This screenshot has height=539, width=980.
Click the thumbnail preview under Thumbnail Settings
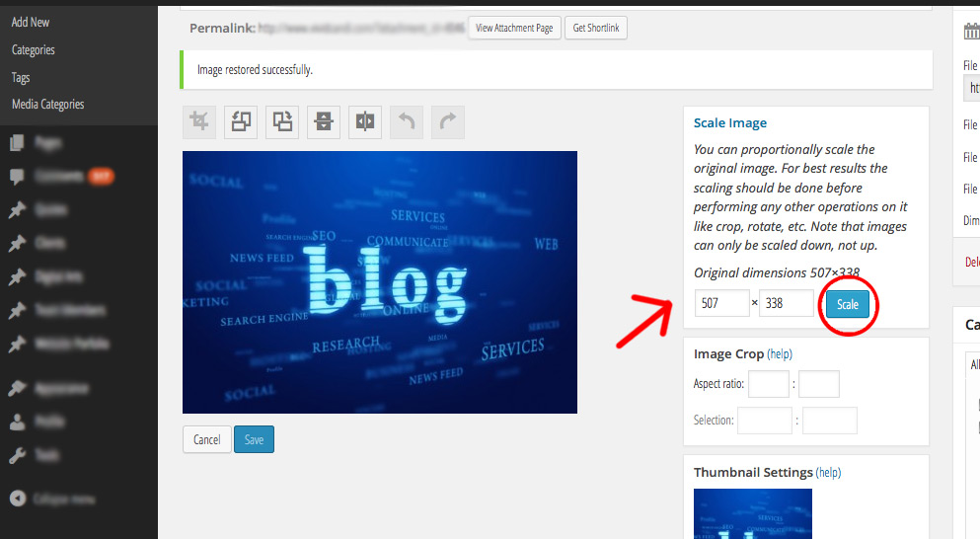(752, 513)
